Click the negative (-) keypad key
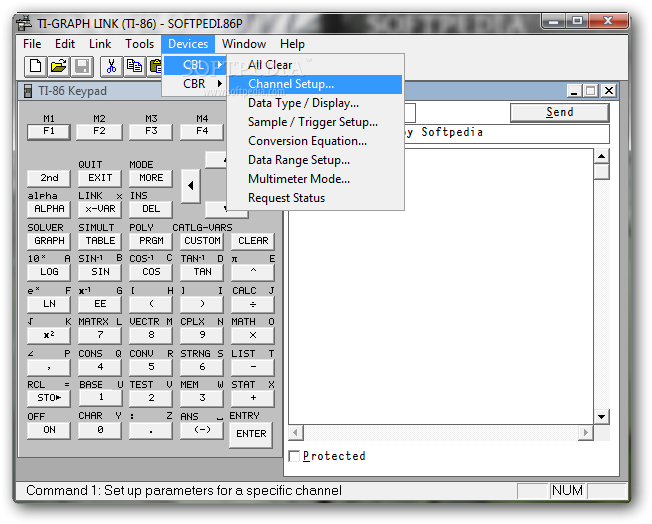Viewport: 652px width, 524px height. click(x=202, y=430)
